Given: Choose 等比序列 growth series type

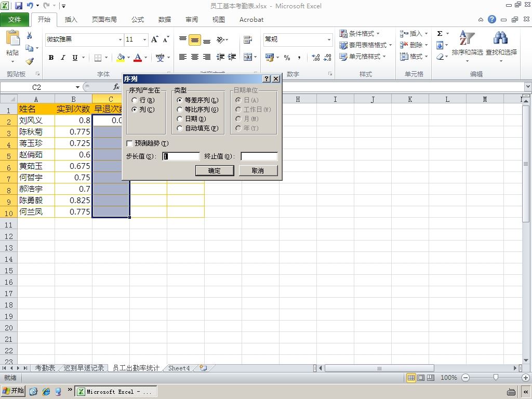Looking at the screenshot, I should pos(180,110).
